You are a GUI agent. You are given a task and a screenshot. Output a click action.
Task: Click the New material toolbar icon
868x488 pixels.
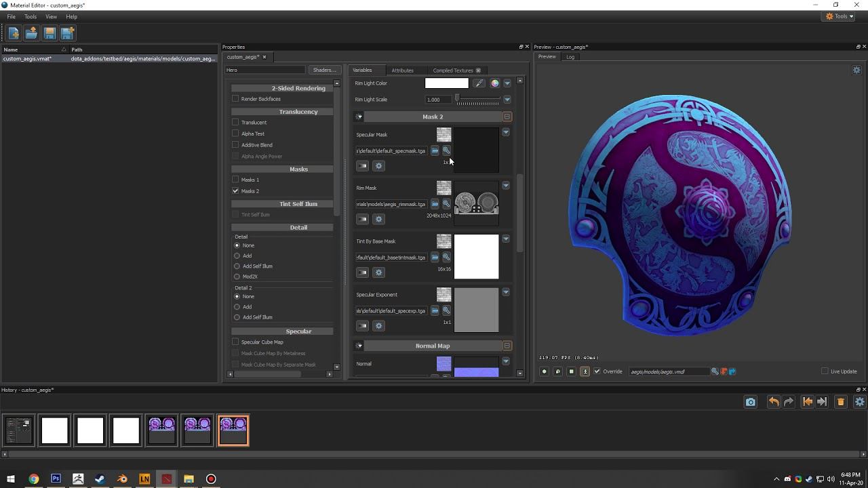point(14,33)
